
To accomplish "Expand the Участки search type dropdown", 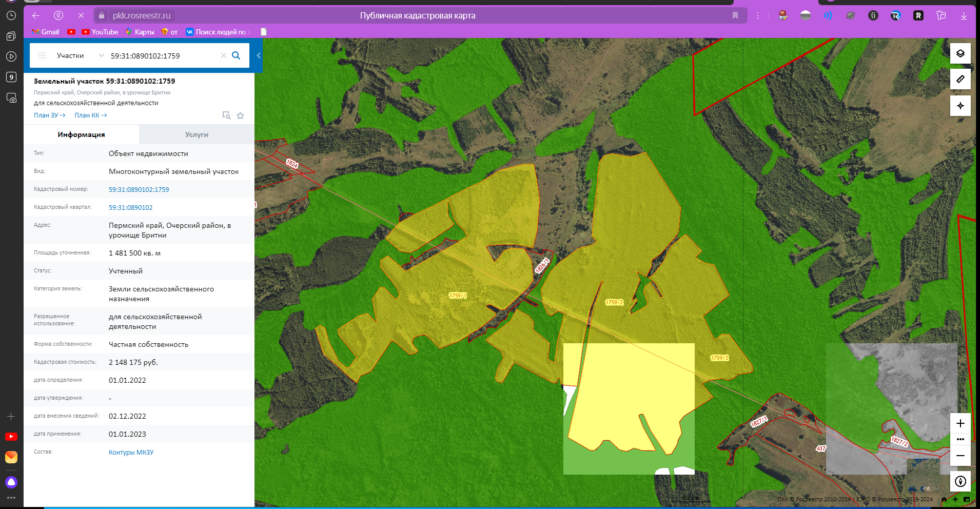I will tap(80, 55).
